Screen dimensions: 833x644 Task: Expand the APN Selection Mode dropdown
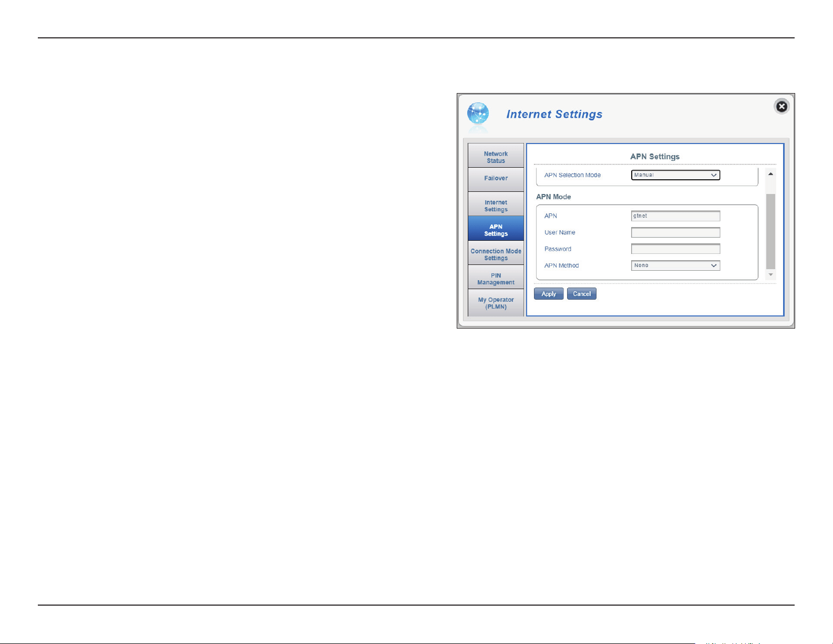[x=675, y=175]
